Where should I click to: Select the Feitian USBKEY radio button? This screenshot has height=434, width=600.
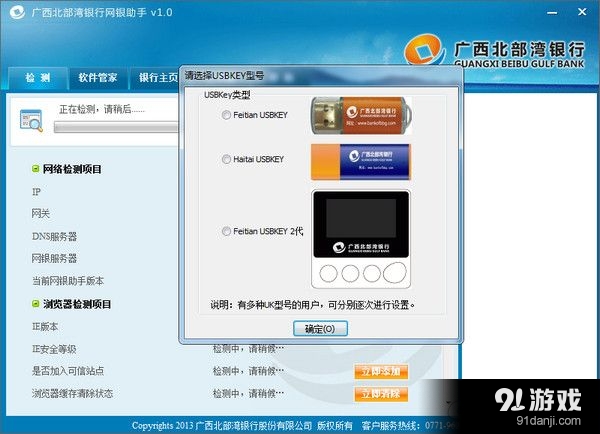tap(226, 115)
